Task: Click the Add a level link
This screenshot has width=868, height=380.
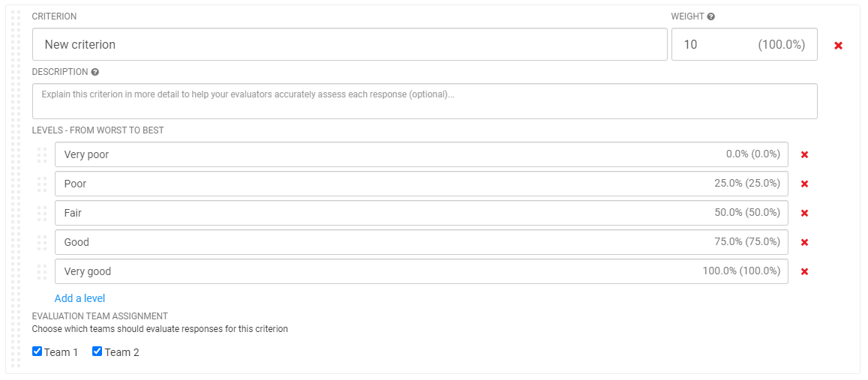Action: [x=80, y=298]
